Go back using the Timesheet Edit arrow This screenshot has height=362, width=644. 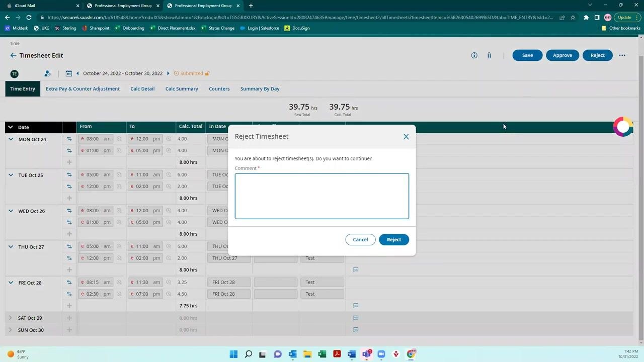point(13,55)
